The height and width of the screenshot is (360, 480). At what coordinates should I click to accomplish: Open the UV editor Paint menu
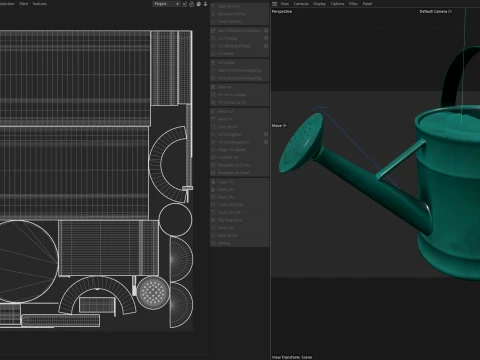click(x=24, y=4)
